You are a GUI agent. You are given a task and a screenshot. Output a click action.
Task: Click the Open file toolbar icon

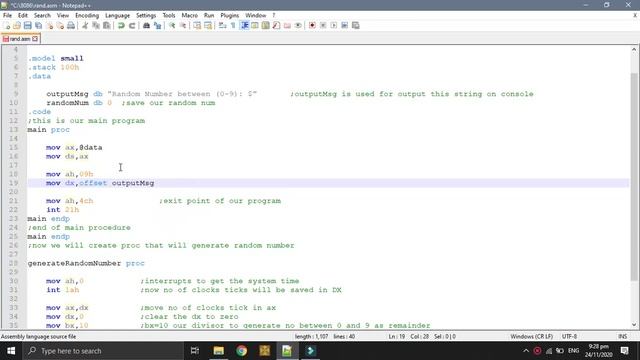[x=17, y=26]
